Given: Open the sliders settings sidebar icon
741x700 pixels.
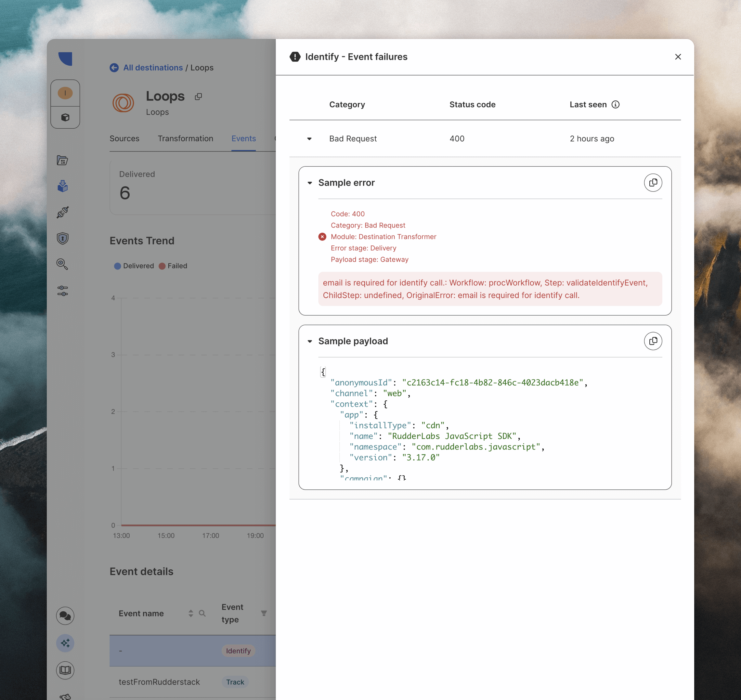Looking at the screenshot, I should [x=63, y=291].
